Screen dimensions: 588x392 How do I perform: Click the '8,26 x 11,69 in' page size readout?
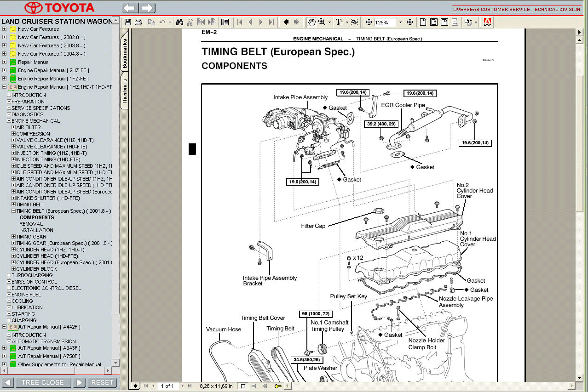tap(216, 386)
